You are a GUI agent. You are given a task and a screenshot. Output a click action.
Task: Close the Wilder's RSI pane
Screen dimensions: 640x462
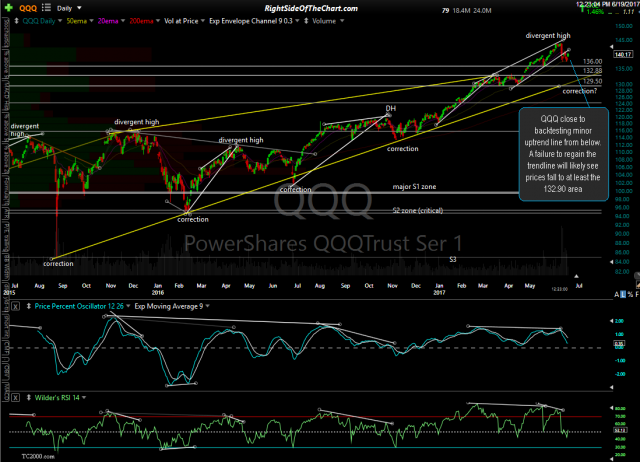[15, 398]
